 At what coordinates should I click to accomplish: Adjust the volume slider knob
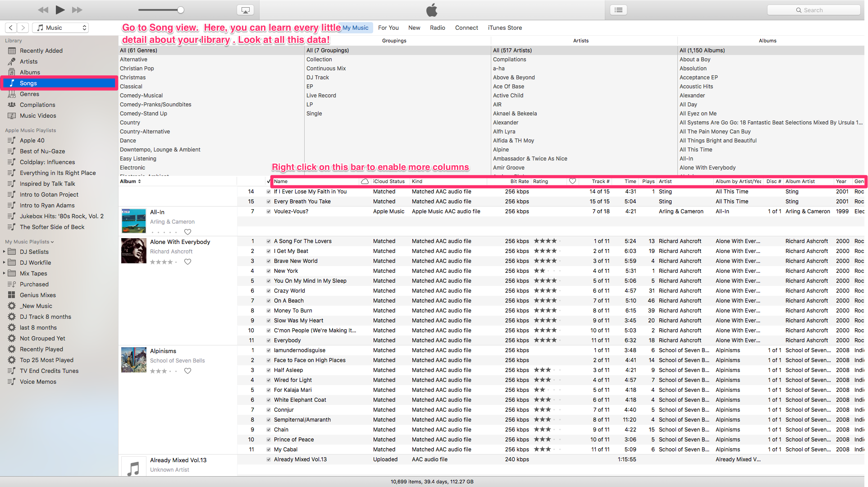click(x=181, y=10)
